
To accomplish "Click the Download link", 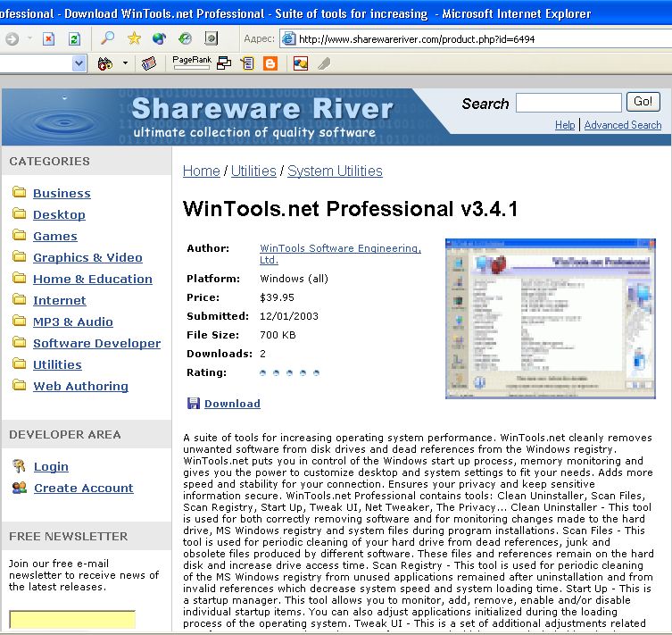I will (x=232, y=404).
